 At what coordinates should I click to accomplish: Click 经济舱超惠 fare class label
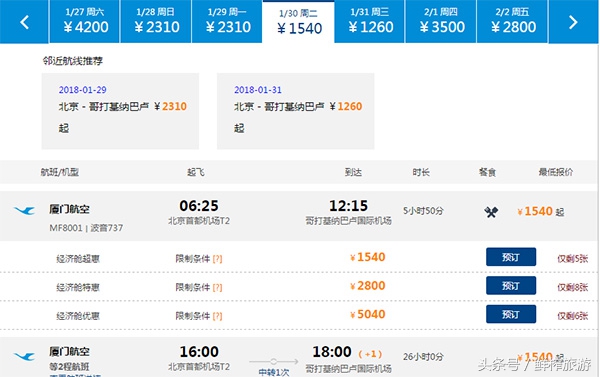point(78,259)
